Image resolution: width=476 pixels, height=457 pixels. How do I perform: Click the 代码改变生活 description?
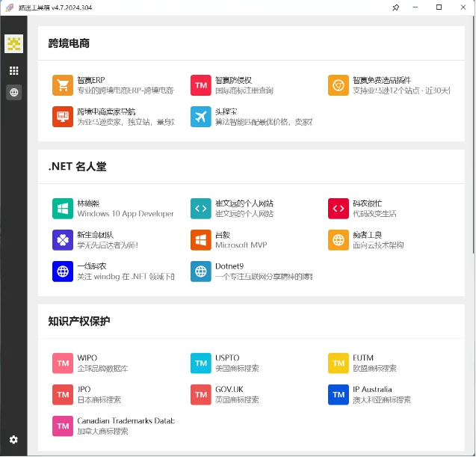click(x=374, y=214)
